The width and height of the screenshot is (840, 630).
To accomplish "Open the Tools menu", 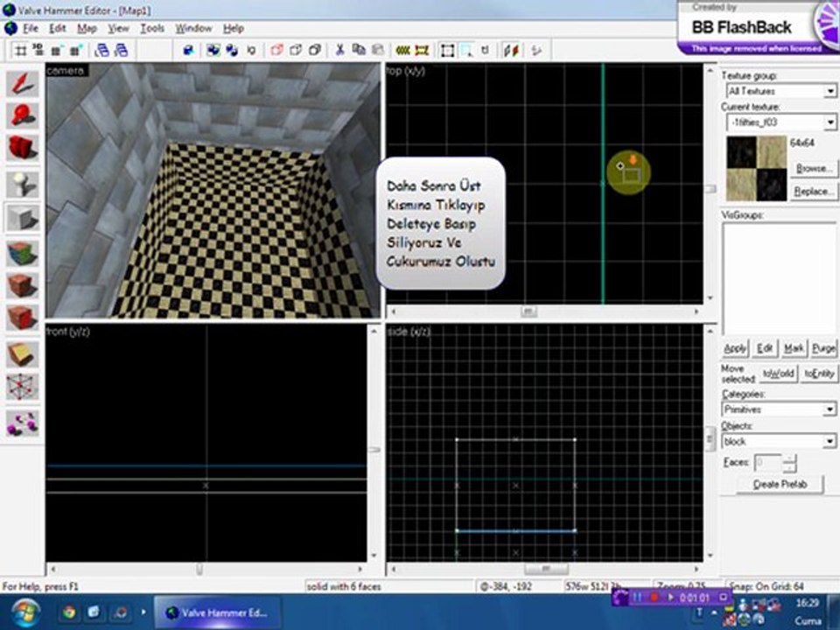I will (x=152, y=28).
